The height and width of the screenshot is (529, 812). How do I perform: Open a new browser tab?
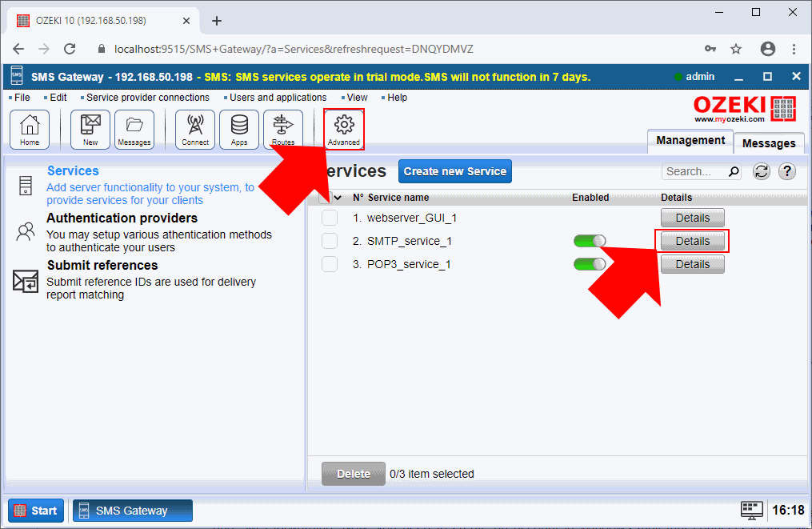tap(217, 21)
